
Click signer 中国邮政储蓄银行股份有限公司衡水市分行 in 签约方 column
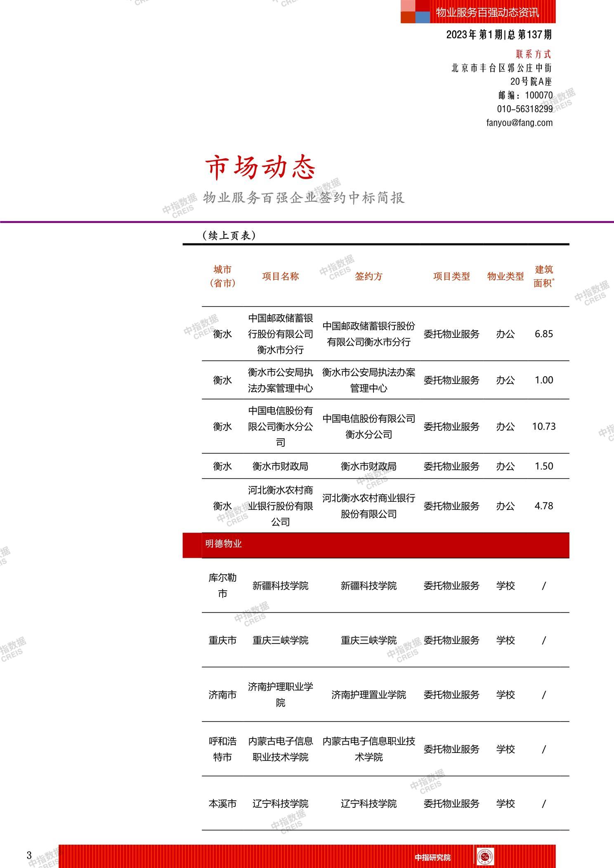tap(369, 334)
